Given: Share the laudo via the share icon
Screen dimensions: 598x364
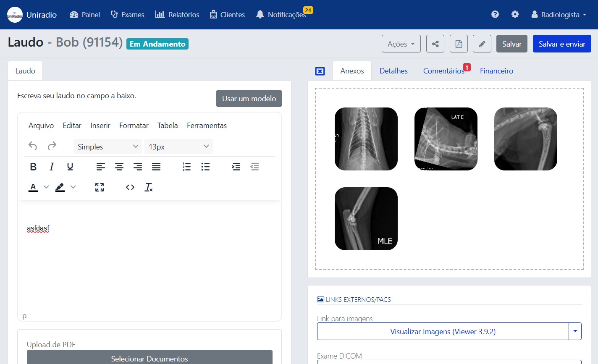Looking at the screenshot, I should [435, 44].
